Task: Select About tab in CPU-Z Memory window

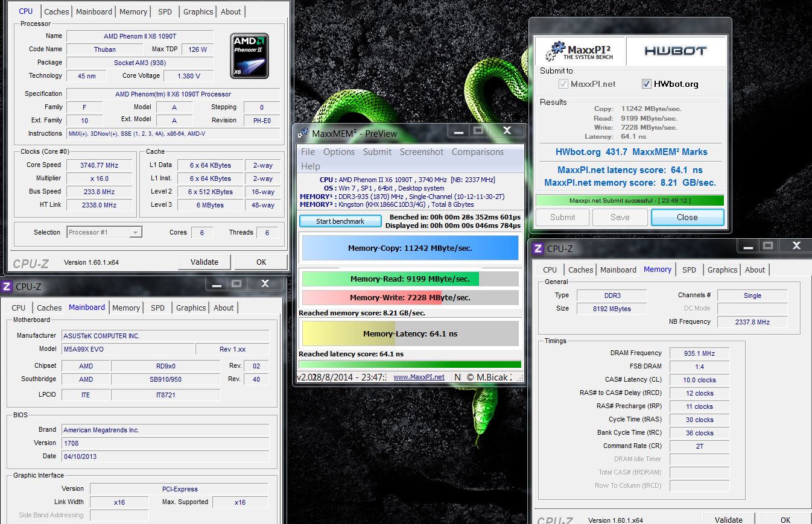Action: 755,270
